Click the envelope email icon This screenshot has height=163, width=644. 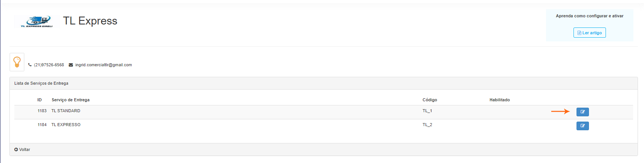click(71, 65)
